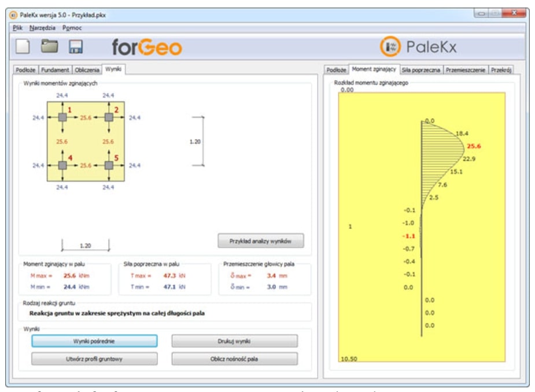535x392 pixels.
Task: Select pile number 5 in the diagram
Action: pos(108,165)
